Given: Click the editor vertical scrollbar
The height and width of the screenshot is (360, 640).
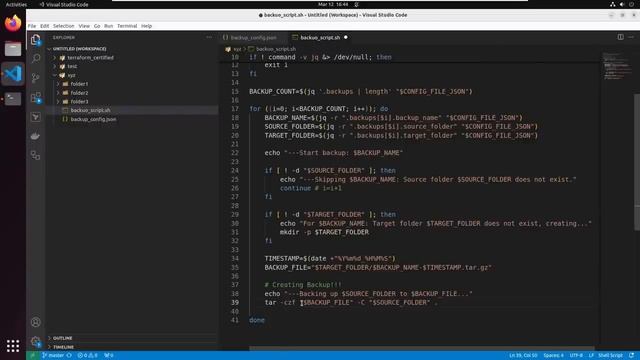Looking at the screenshot, I should (x=637, y=162).
